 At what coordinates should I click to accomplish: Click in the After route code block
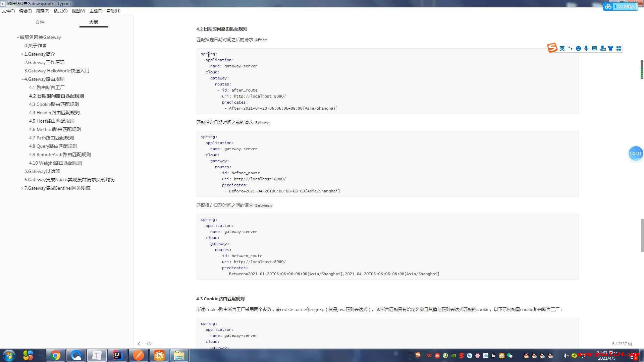387,81
